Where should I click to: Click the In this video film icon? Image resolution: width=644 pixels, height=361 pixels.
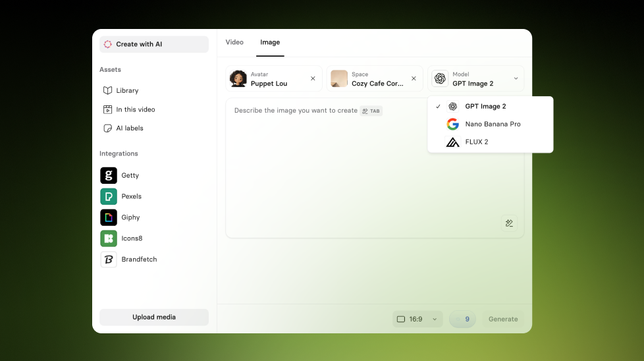(x=107, y=109)
